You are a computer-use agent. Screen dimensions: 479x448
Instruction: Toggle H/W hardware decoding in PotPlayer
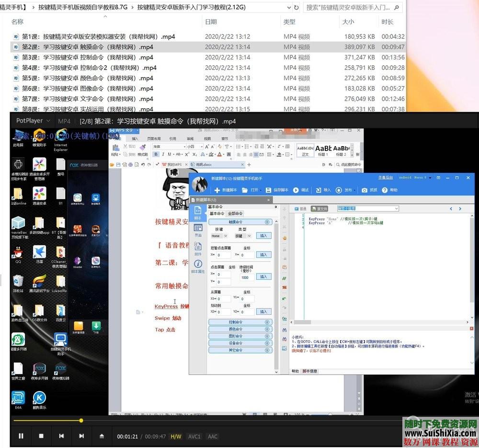point(176,437)
